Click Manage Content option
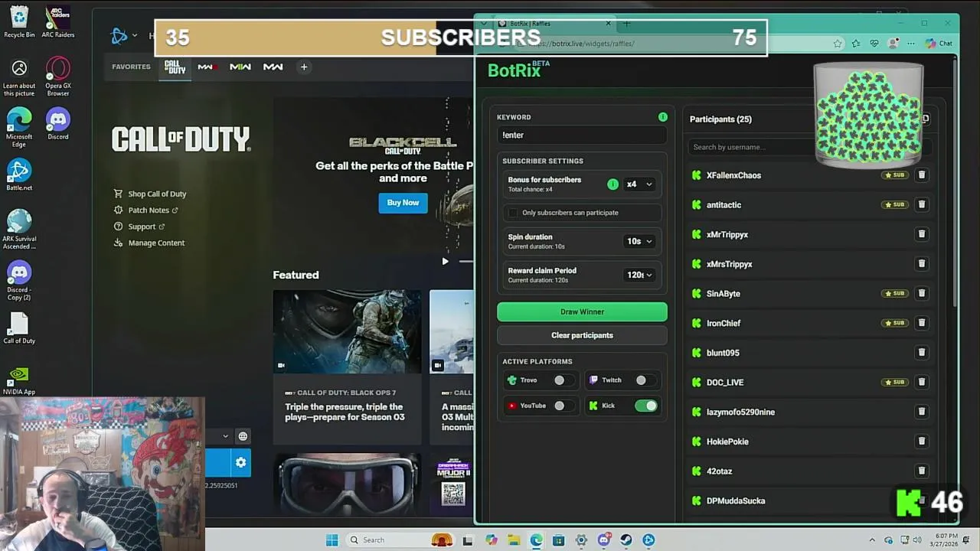Screen dimensions: 980x551 tap(149, 243)
